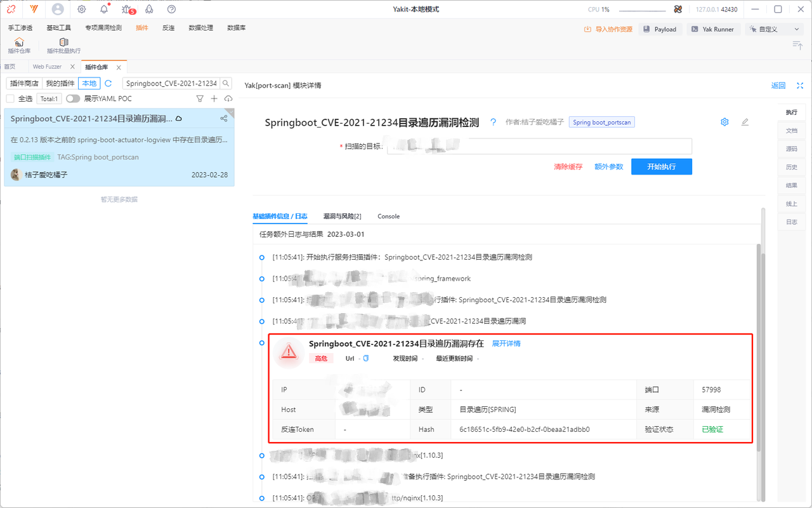Screen dimensions: 812x508
Task: Click the cloud icon on the Springboot plugin card
Action: (x=179, y=119)
